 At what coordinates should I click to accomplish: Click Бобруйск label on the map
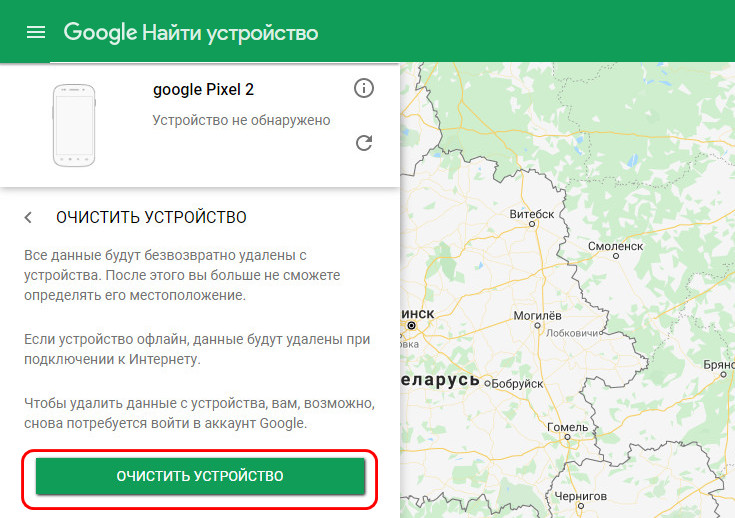point(517,383)
